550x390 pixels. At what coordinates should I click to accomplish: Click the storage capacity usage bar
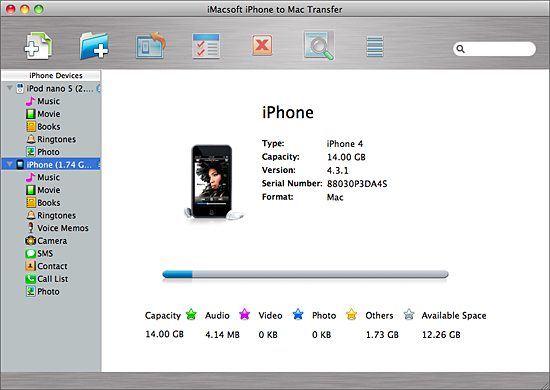click(305, 274)
